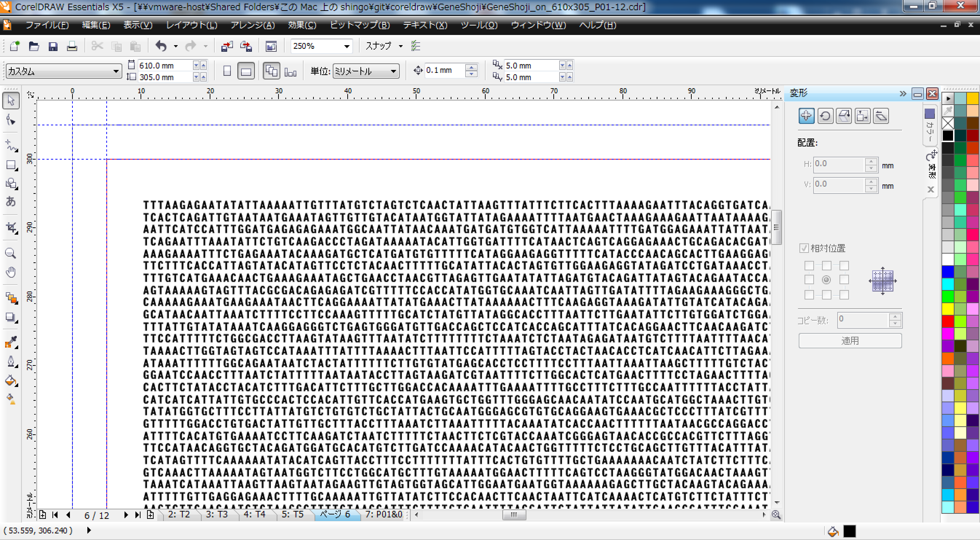This screenshot has height=540, width=980.
Task: Click the Save disk icon
Action: click(53, 46)
